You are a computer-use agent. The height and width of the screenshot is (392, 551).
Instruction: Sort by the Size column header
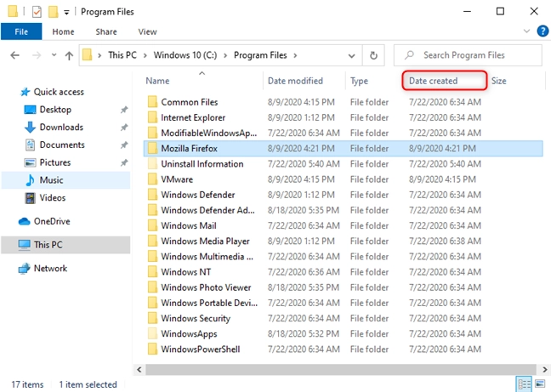click(498, 81)
